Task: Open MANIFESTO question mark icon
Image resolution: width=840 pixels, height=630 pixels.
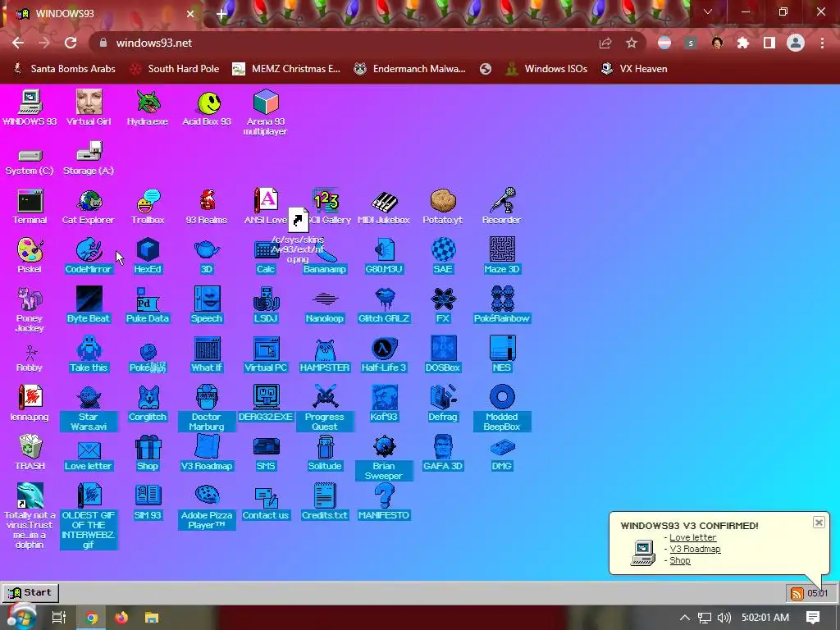Action: [x=384, y=502]
